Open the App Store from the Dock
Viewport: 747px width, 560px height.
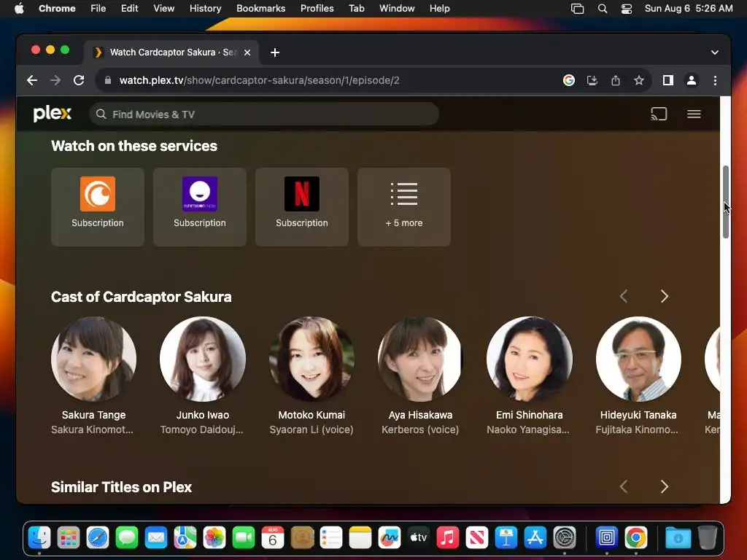point(535,537)
